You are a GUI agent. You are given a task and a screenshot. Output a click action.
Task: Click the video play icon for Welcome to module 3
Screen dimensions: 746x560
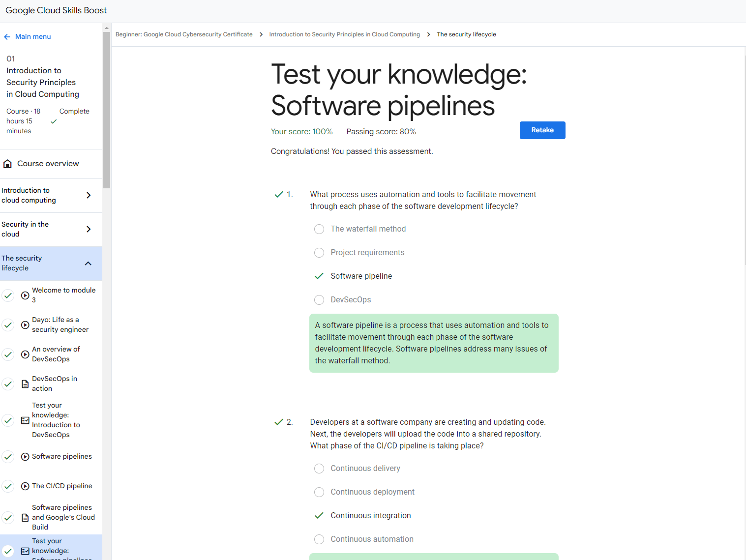click(x=25, y=295)
